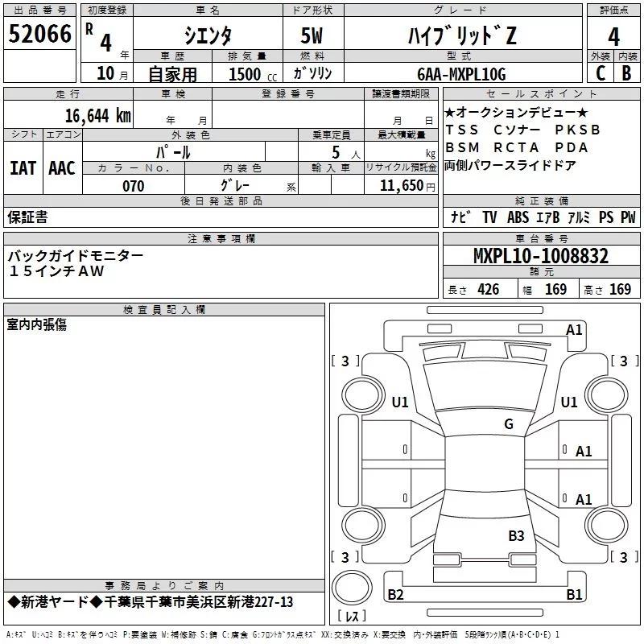Click the color number 070
The width and height of the screenshot is (644, 644).
(x=133, y=186)
